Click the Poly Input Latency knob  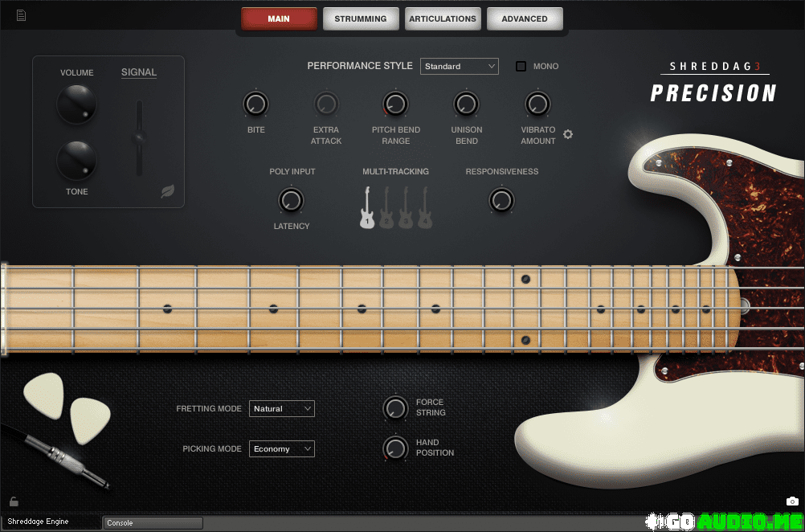[291, 200]
